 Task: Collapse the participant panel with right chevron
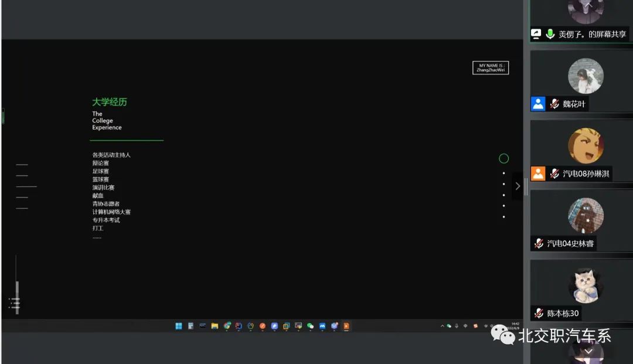point(518,186)
